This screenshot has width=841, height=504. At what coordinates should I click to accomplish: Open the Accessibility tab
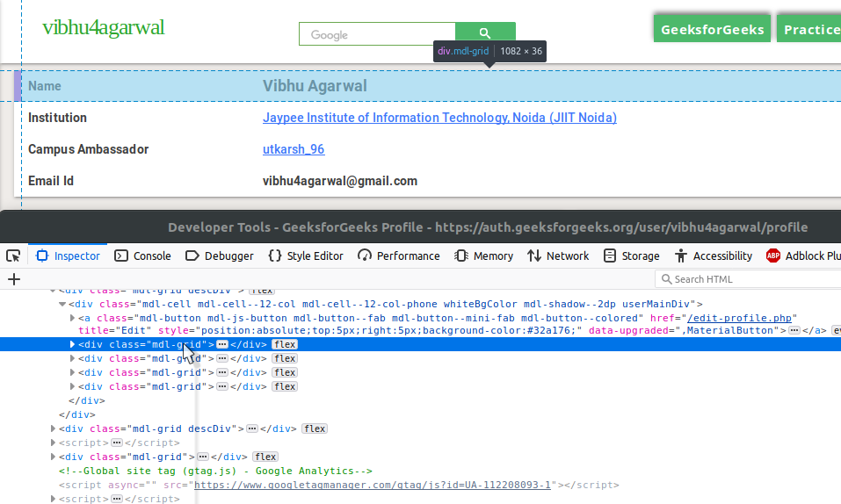714,256
